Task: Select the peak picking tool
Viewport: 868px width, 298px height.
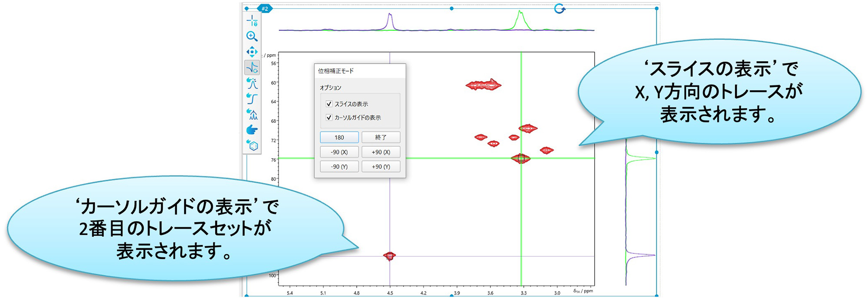Action: pyautogui.click(x=252, y=83)
